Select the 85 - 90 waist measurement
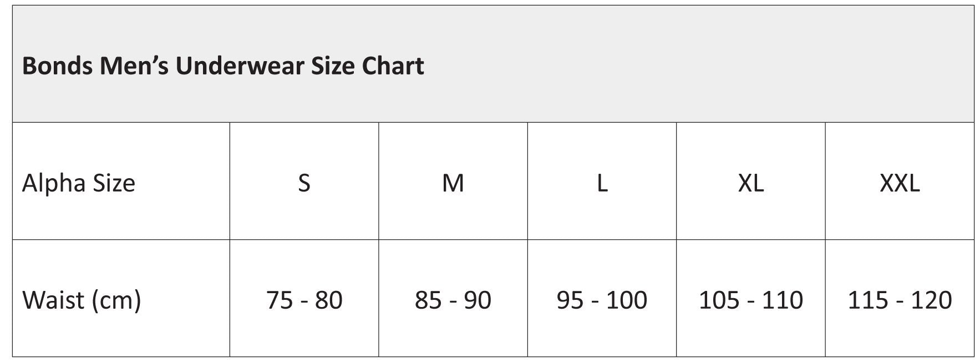 click(x=453, y=300)
